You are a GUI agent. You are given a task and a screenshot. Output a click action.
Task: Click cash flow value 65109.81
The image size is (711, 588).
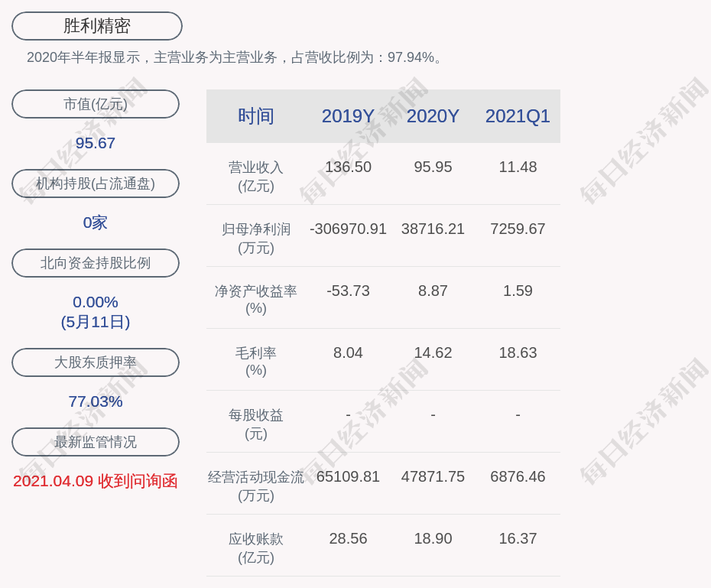[348, 476]
